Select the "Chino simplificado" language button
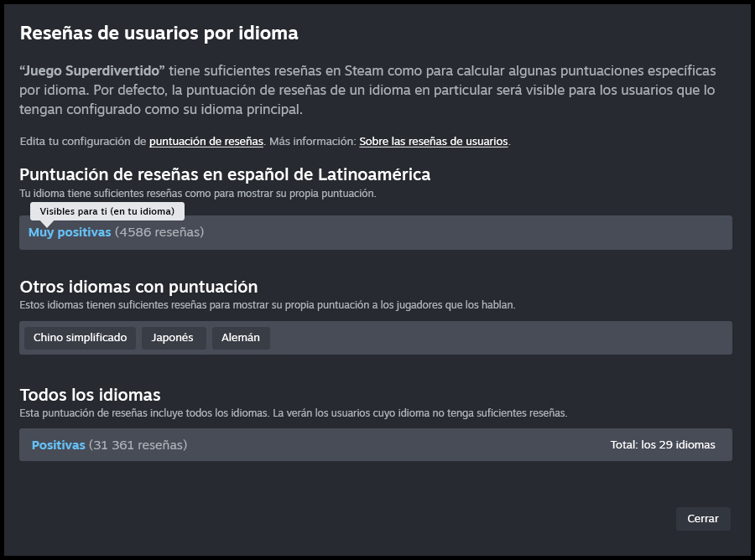 pyautogui.click(x=80, y=338)
